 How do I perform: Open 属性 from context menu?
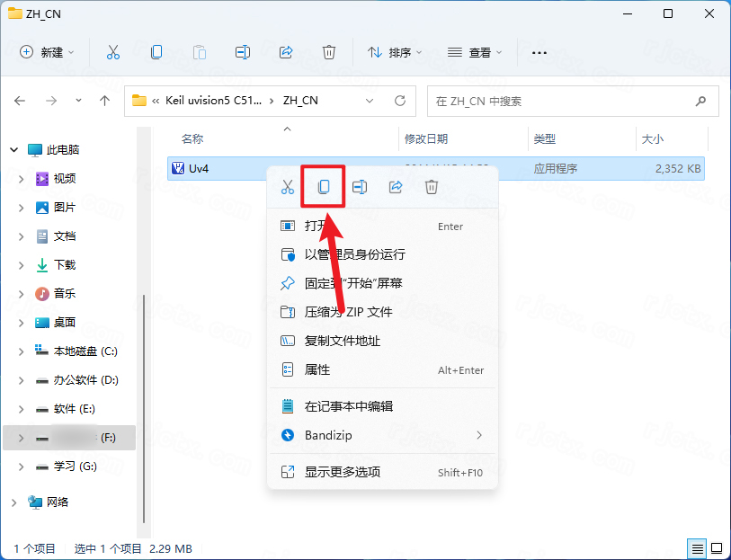(382, 370)
